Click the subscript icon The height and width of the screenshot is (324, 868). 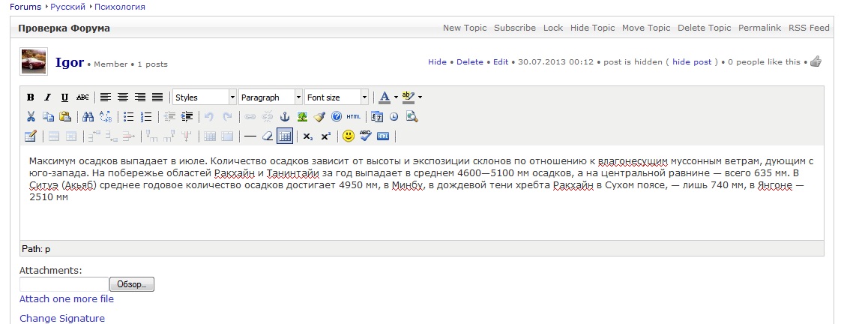click(308, 136)
